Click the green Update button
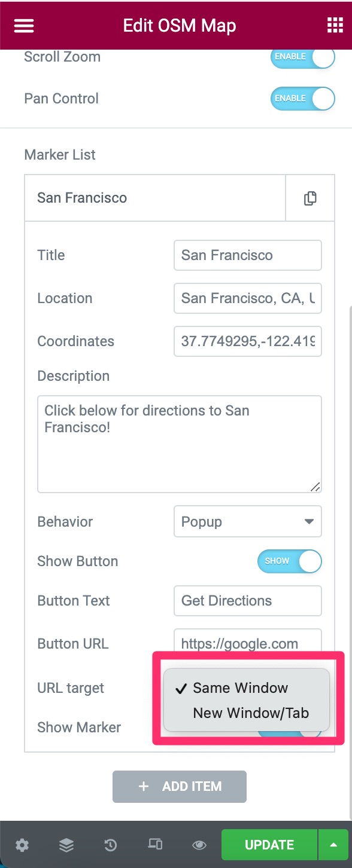 269,845
